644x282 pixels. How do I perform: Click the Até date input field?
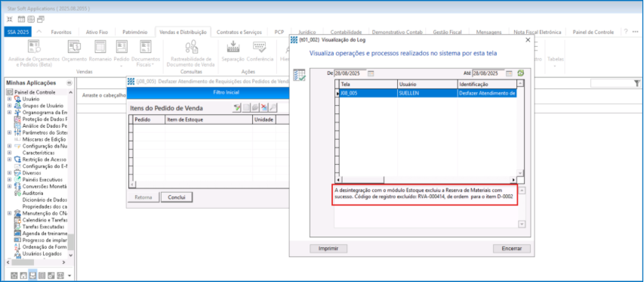[x=488, y=73]
